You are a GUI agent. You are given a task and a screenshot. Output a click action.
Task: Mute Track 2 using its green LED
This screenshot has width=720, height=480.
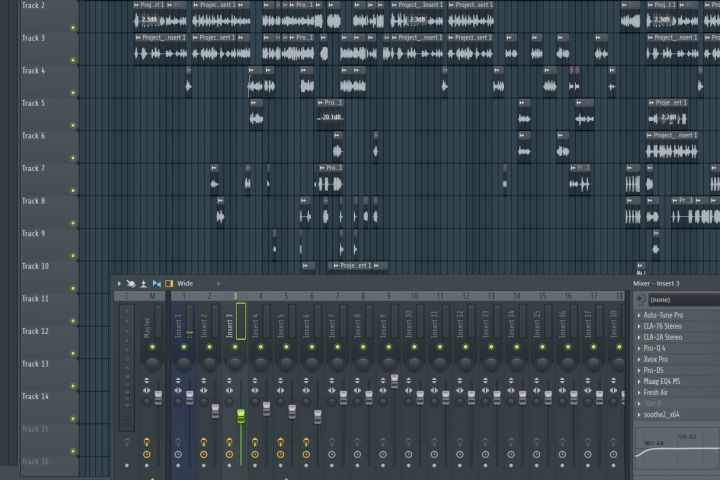coord(73,28)
